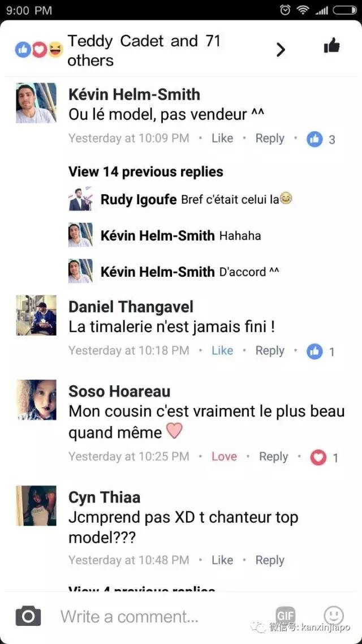Open the GIF picker icon
This screenshot has width=362, height=644.
tap(285, 616)
